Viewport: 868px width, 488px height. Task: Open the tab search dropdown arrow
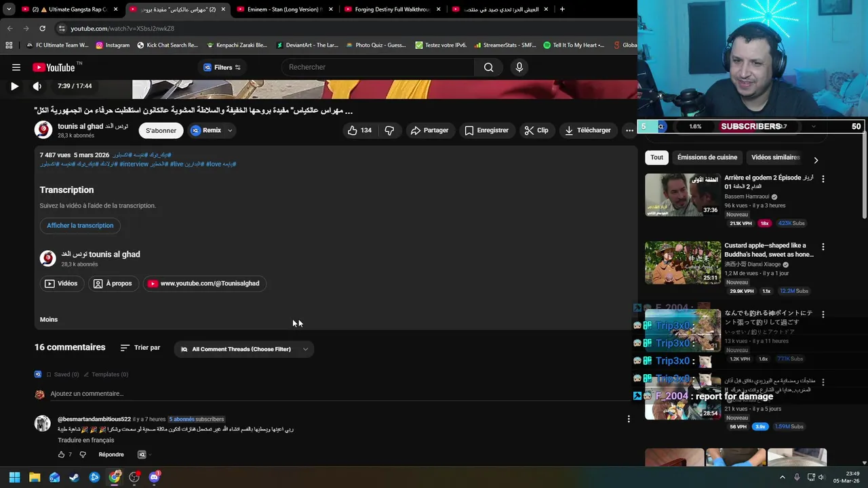coord(9,9)
